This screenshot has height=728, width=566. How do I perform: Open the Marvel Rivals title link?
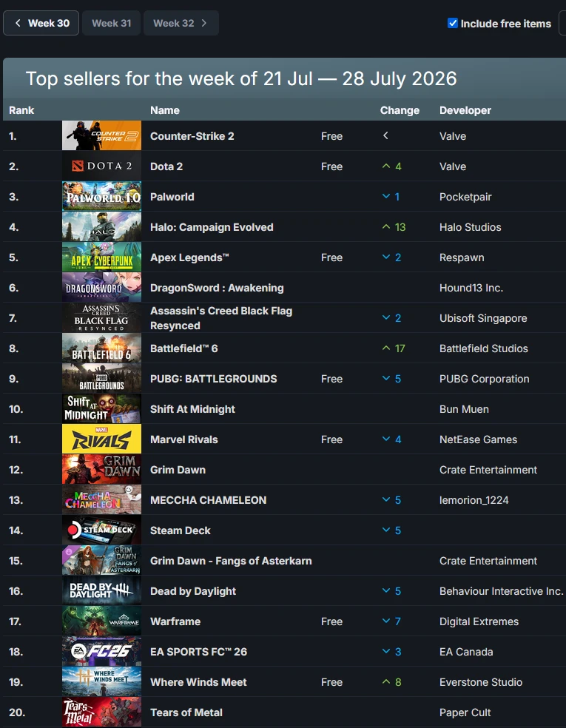184,439
